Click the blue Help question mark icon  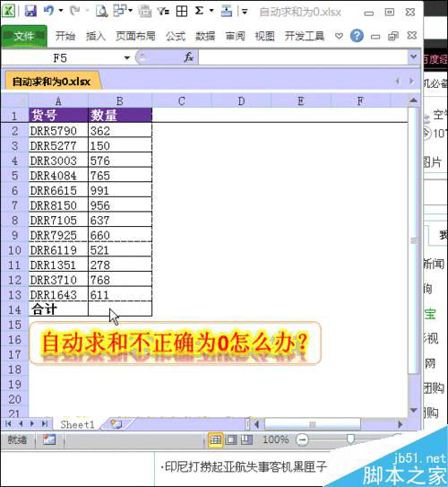click(x=357, y=36)
